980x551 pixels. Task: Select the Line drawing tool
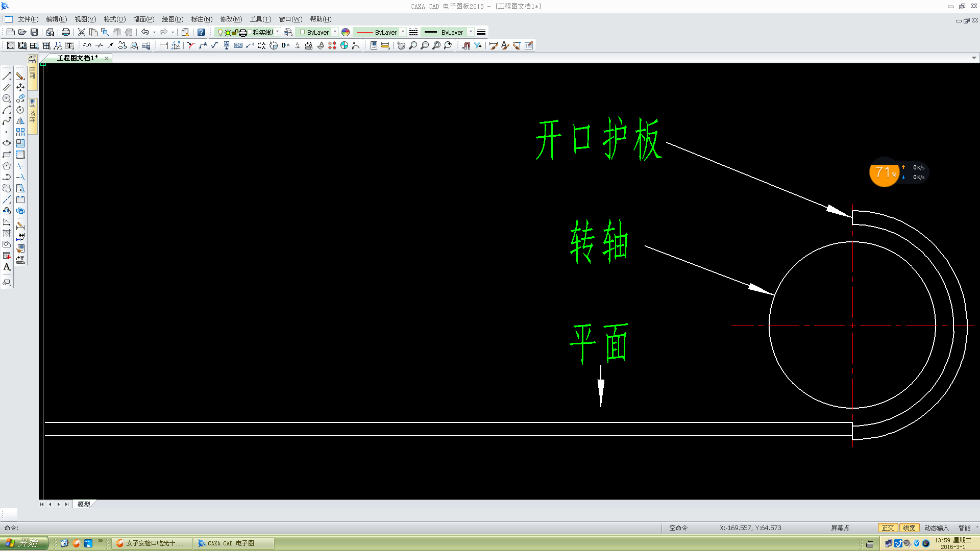(7, 76)
